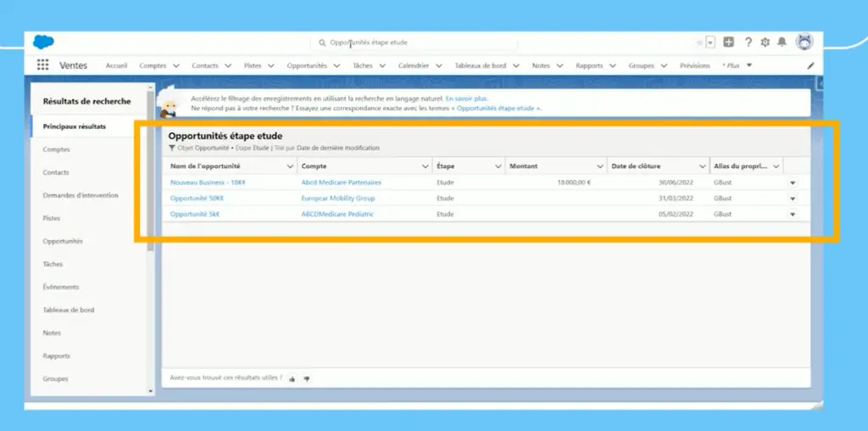Viewport: 868px width, 431px height.
Task: Expand the Calendrier tab chevron
Action: click(x=438, y=65)
